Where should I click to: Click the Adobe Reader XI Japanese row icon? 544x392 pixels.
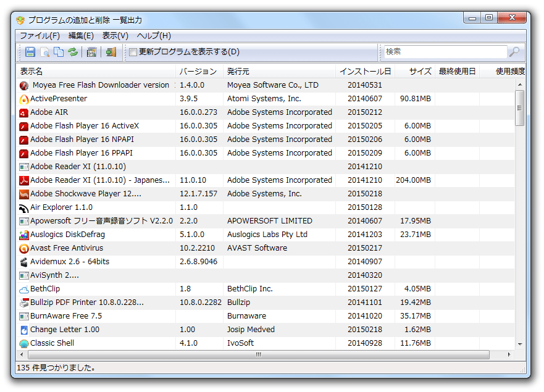24,180
